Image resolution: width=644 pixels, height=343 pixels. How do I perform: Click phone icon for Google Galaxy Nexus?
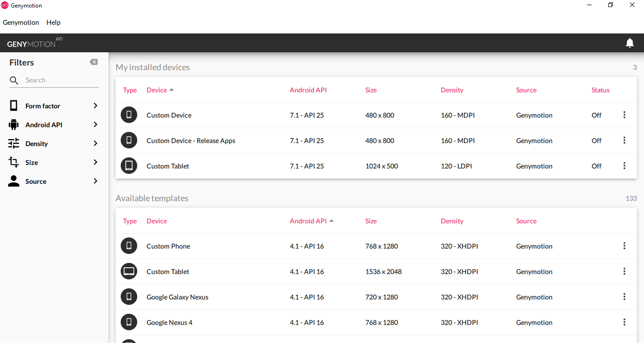click(x=129, y=297)
